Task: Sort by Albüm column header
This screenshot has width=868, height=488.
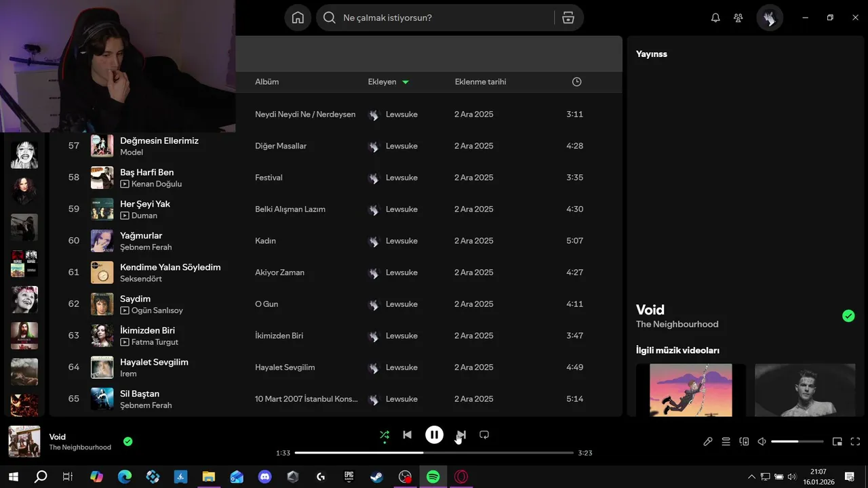Action: point(267,82)
